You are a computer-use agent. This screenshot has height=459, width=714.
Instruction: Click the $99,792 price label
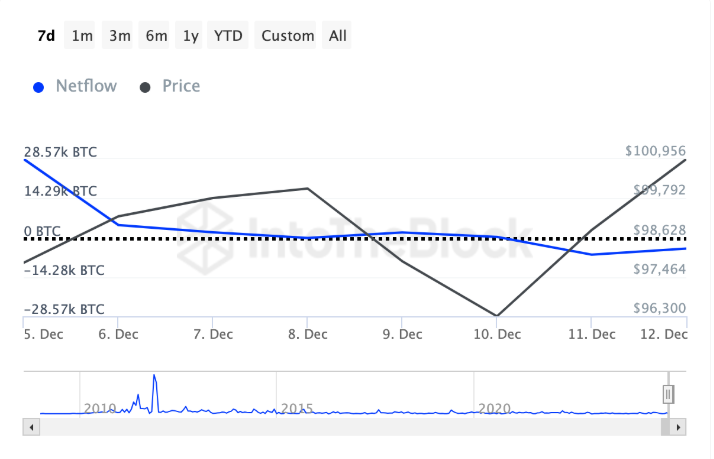(x=659, y=190)
